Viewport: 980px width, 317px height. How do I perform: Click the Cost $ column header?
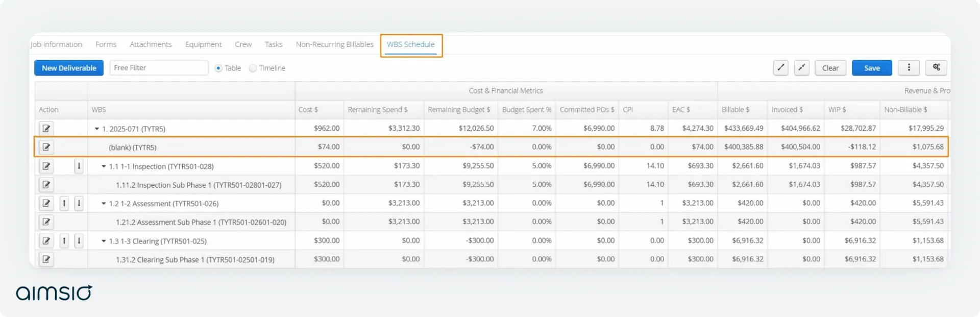[x=319, y=110]
